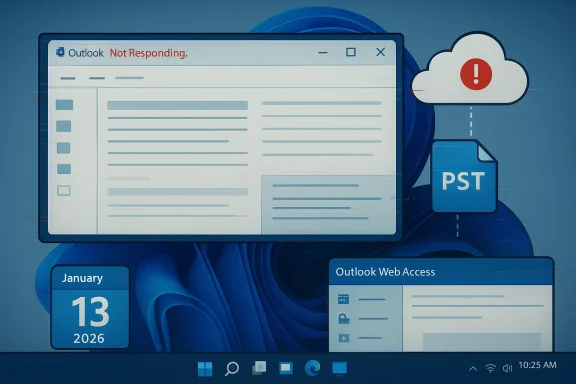This screenshot has height=384, width=576.
Task: Click the 10:25 AM clock
Action: [x=537, y=365]
